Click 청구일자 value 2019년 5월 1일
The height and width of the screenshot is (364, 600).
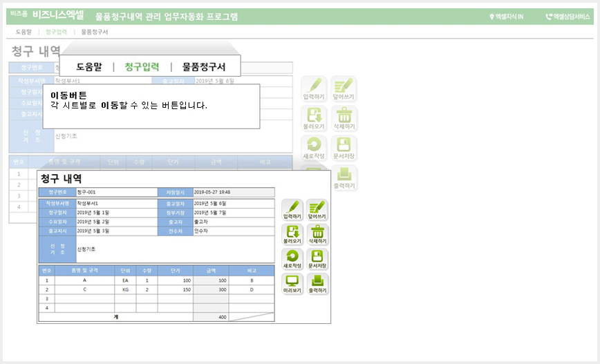pyautogui.click(x=117, y=213)
